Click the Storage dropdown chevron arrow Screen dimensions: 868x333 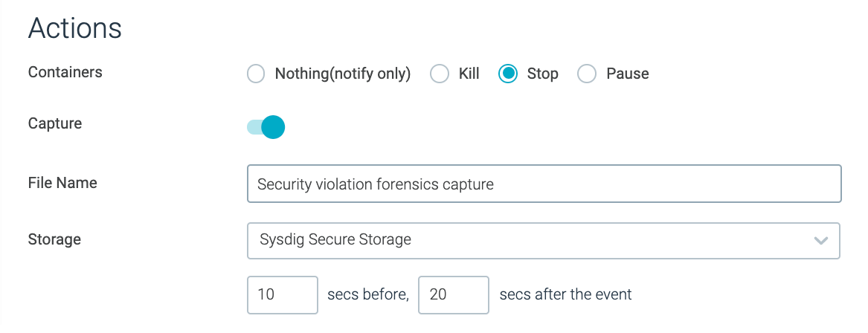pyautogui.click(x=821, y=240)
